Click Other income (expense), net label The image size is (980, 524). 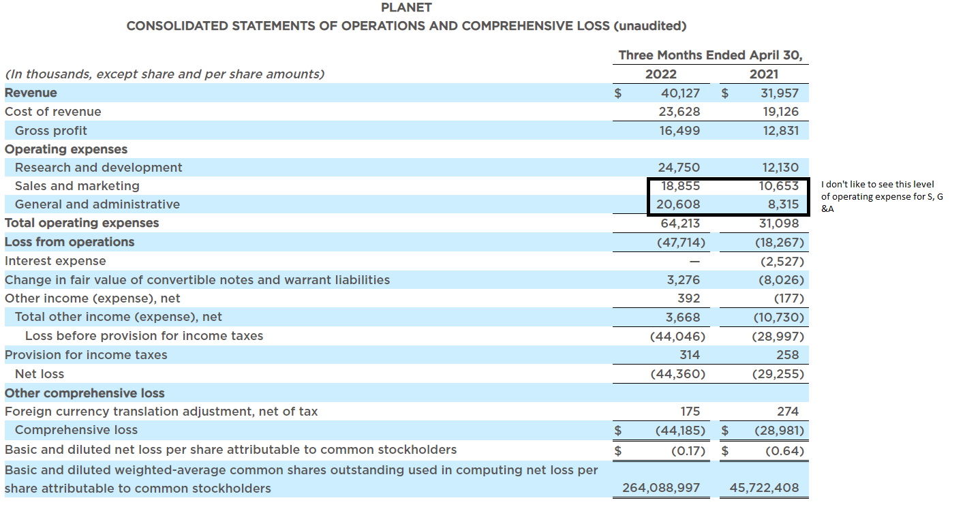click(x=93, y=298)
